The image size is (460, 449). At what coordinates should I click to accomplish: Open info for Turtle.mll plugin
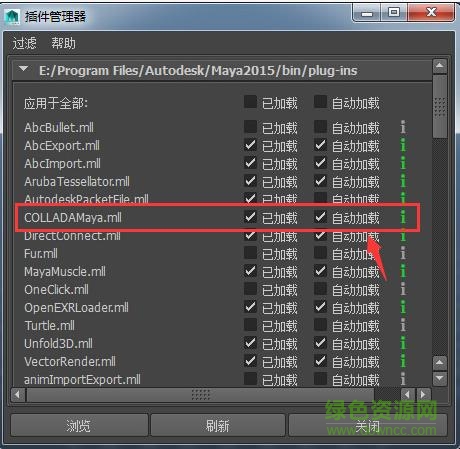pyautogui.click(x=403, y=326)
